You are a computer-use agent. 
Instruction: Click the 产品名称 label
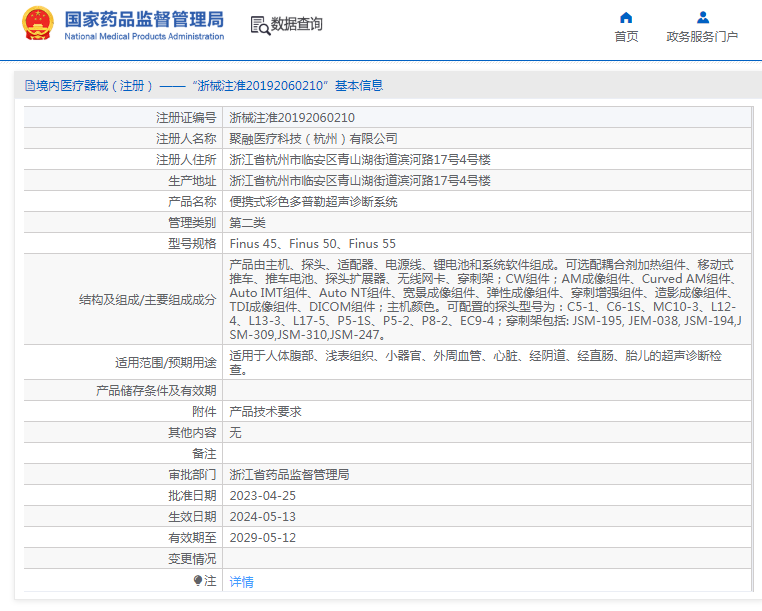pos(192,202)
